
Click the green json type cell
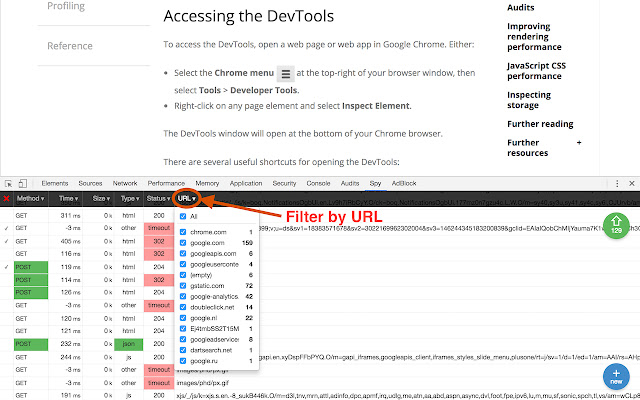click(129, 344)
